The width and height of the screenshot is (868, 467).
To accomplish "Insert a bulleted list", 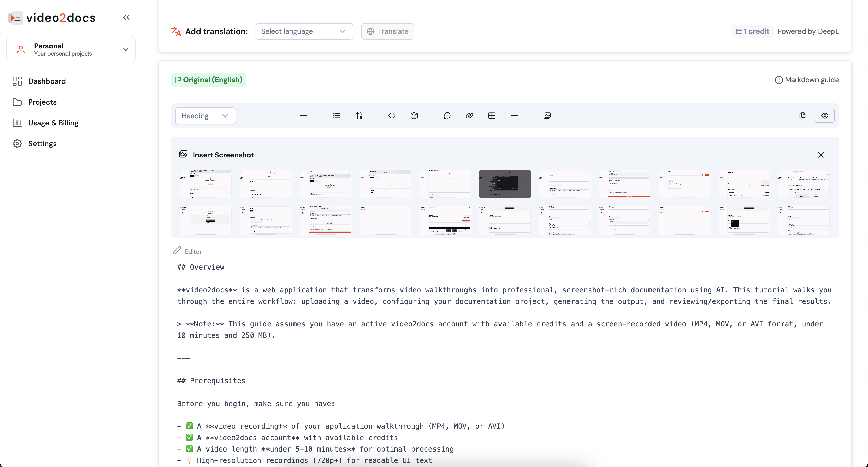I will pos(336,116).
